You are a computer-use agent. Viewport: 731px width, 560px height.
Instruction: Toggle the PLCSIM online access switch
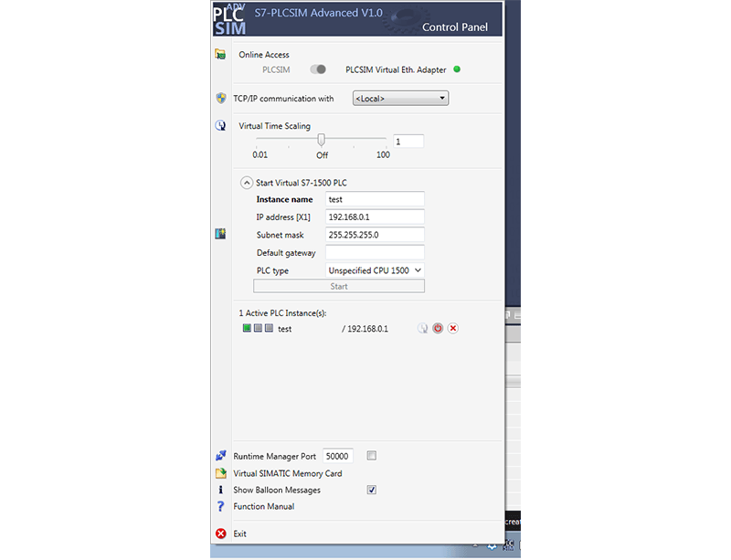click(318, 69)
